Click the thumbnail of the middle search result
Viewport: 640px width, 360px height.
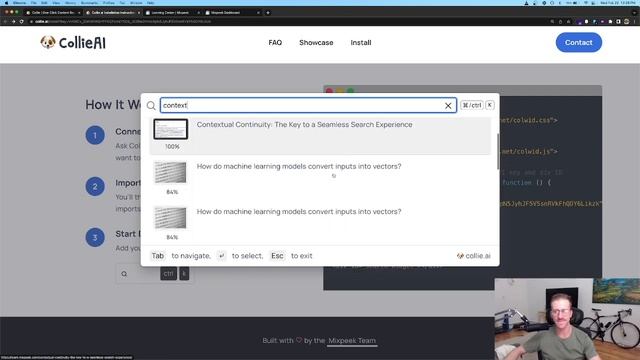coord(170,173)
